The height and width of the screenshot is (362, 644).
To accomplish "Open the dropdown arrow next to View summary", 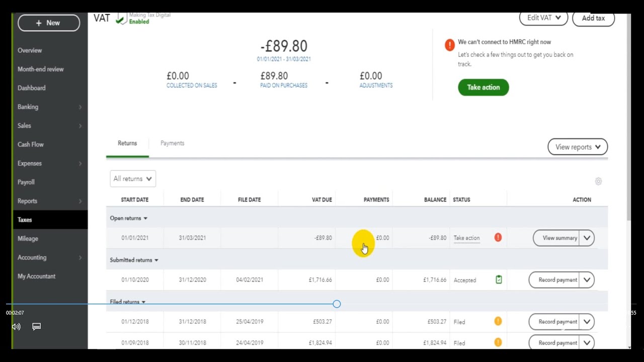I will (x=587, y=238).
